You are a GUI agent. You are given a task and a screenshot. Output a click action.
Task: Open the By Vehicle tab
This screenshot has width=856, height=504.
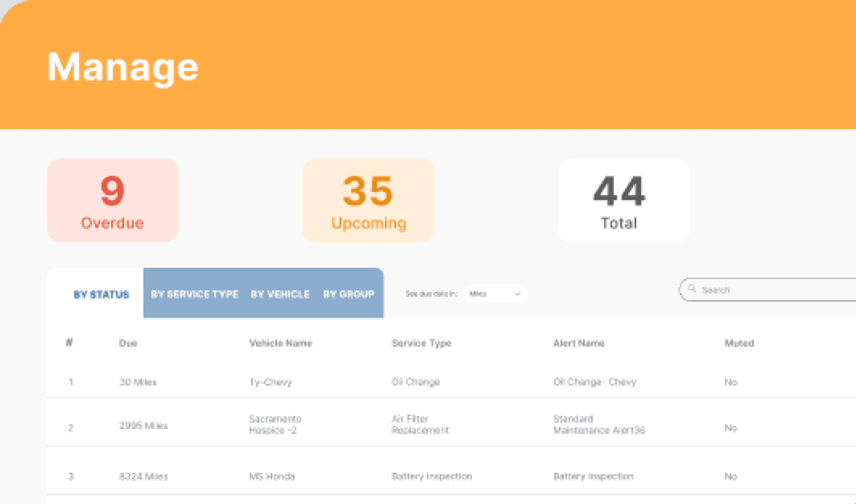280,294
